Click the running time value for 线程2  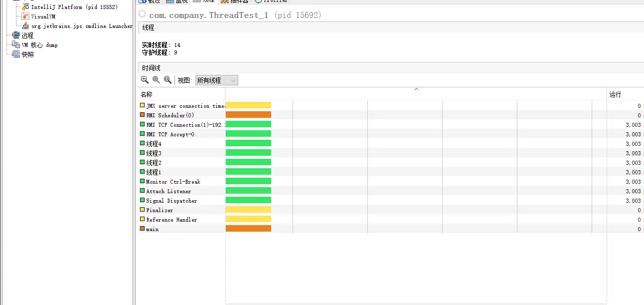pos(634,163)
